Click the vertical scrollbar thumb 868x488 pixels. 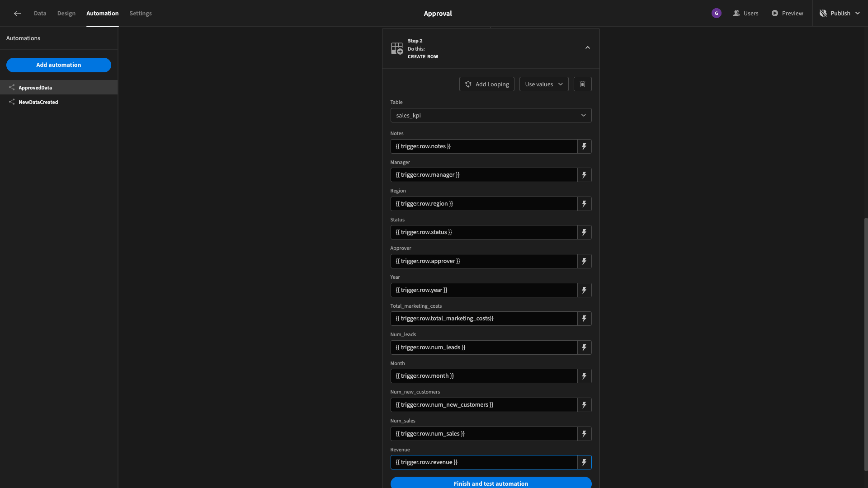pos(865,344)
